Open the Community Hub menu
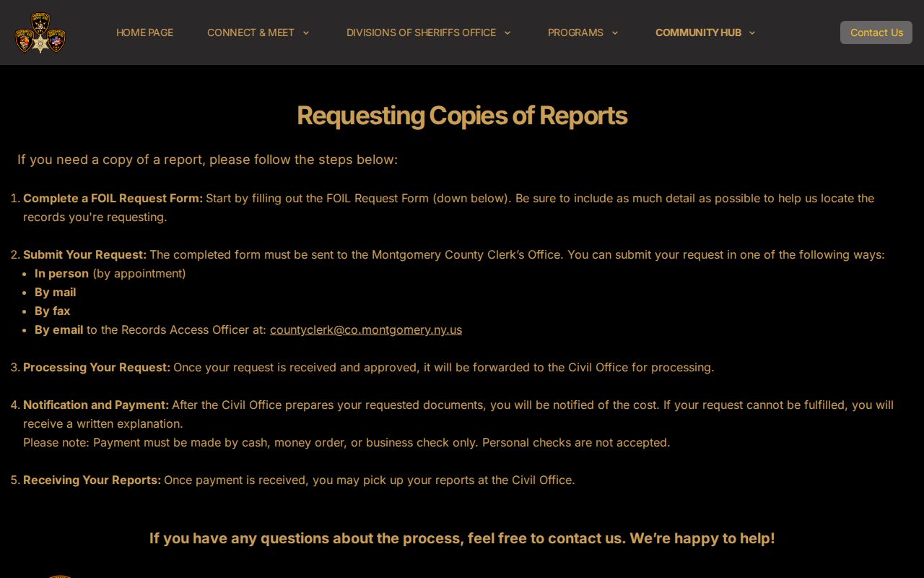Image resolution: width=924 pixels, height=578 pixels. 698,33
